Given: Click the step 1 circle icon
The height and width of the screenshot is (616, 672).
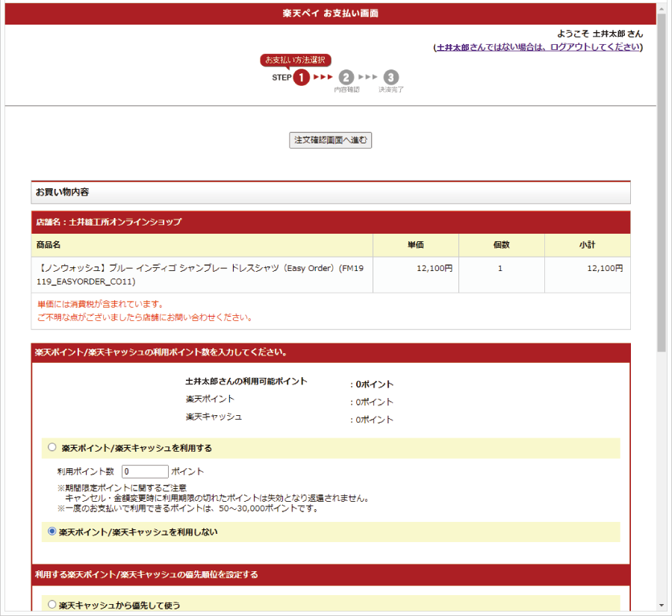Looking at the screenshot, I should [302, 77].
